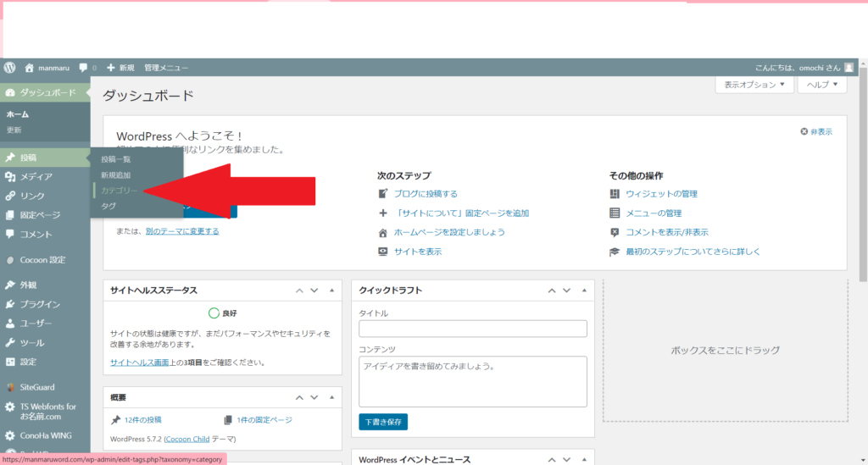Viewport: 868px width, 465px height.
Task: Open「サイトについて」固定ページを追加 link
Action: pyautogui.click(x=462, y=213)
